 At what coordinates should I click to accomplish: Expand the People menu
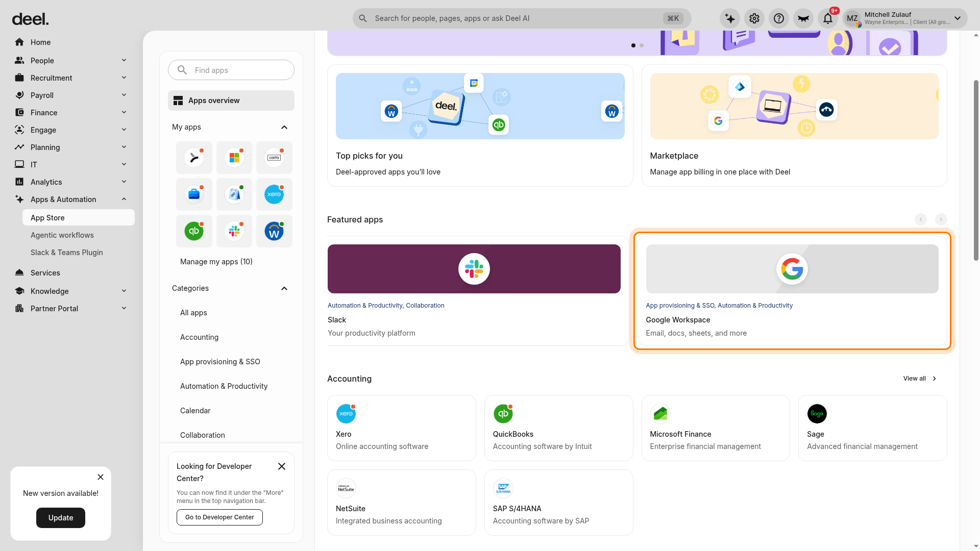click(x=71, y=60)
